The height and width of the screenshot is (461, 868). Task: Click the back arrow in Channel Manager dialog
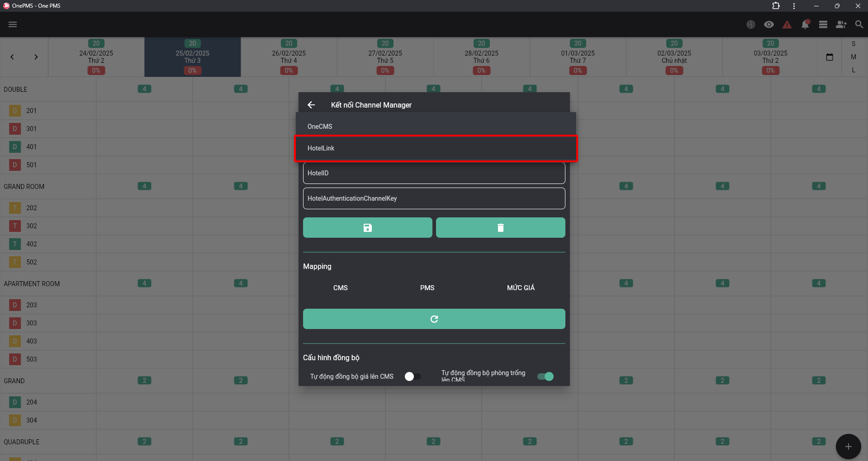click(311, 105)
